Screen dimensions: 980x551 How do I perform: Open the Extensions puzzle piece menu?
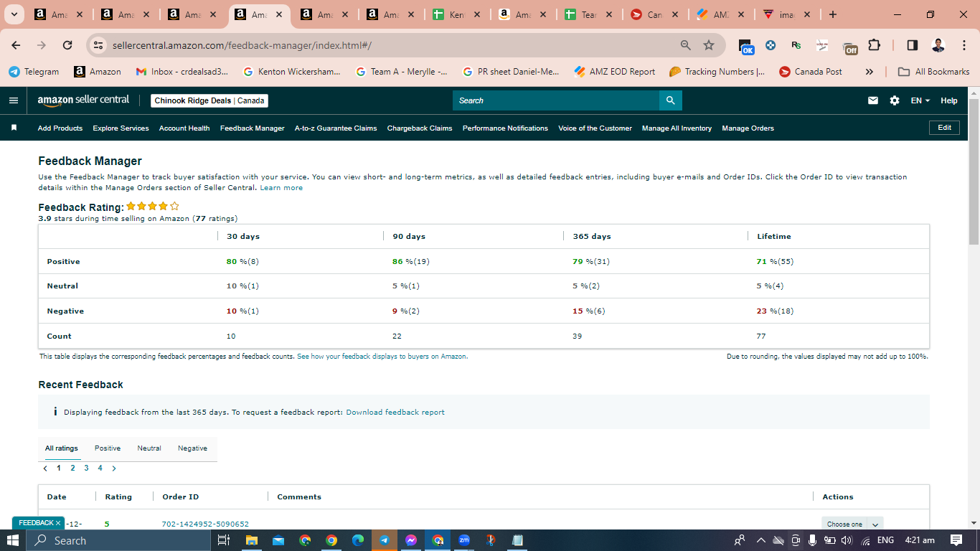[874, 45]
